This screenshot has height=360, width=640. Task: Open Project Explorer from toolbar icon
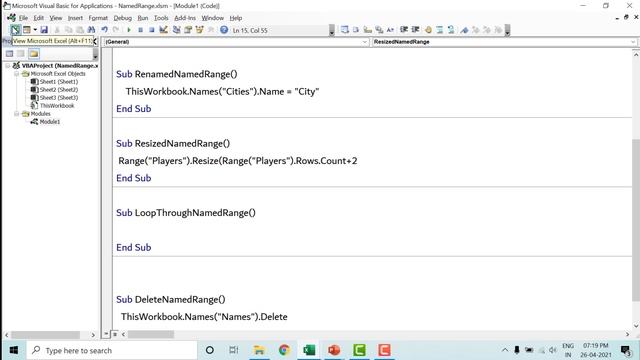(x=176, y=30)
